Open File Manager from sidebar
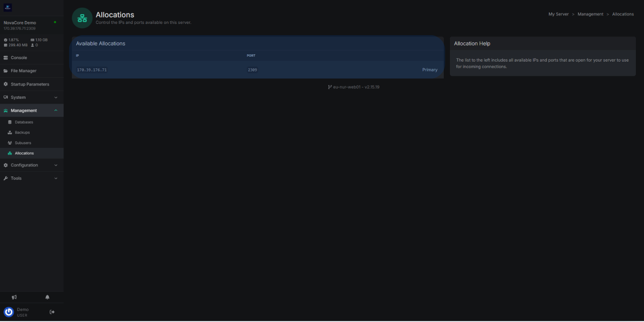Image resolution: width=644 pixels, height=322 pixels. coord(23,71)
